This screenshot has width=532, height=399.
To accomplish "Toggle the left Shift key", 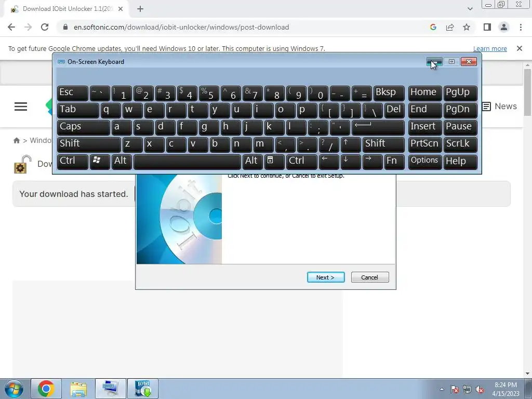I will [x=89, y=144].
